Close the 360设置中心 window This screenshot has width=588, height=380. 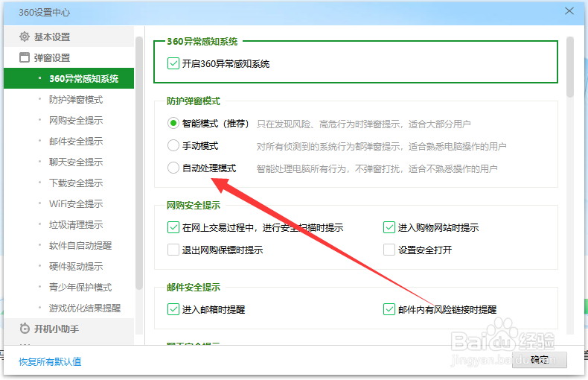[x=569, y=11]
